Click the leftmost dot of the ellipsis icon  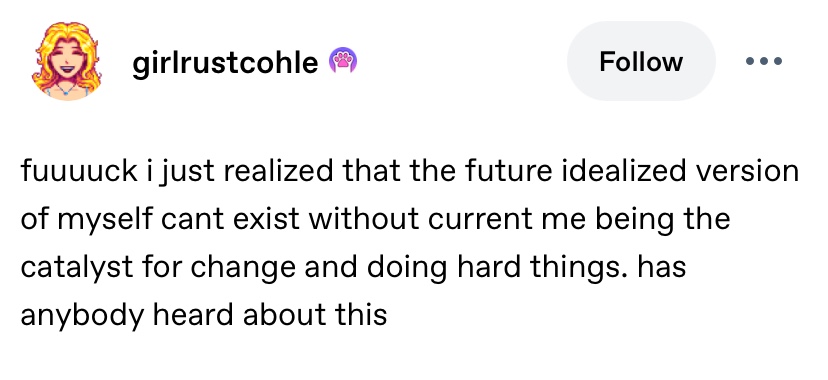pos(749,61)
